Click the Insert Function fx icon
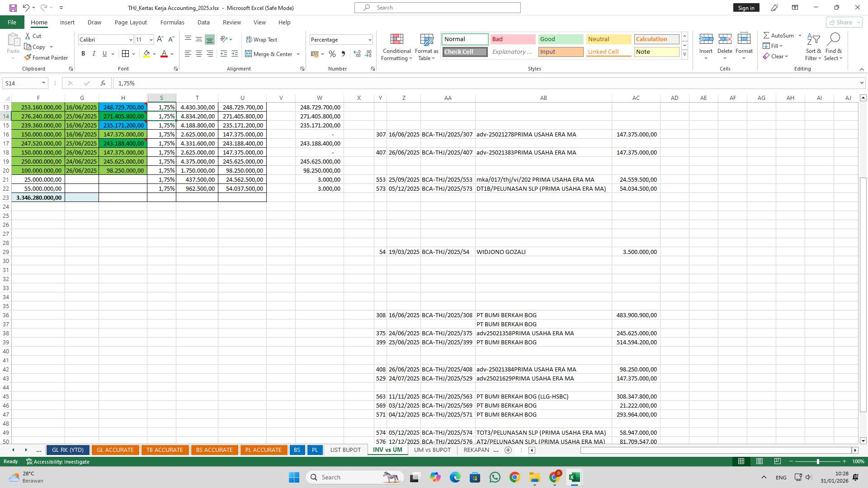Viewport: 868px width, 488px height. tap(103, 83)
